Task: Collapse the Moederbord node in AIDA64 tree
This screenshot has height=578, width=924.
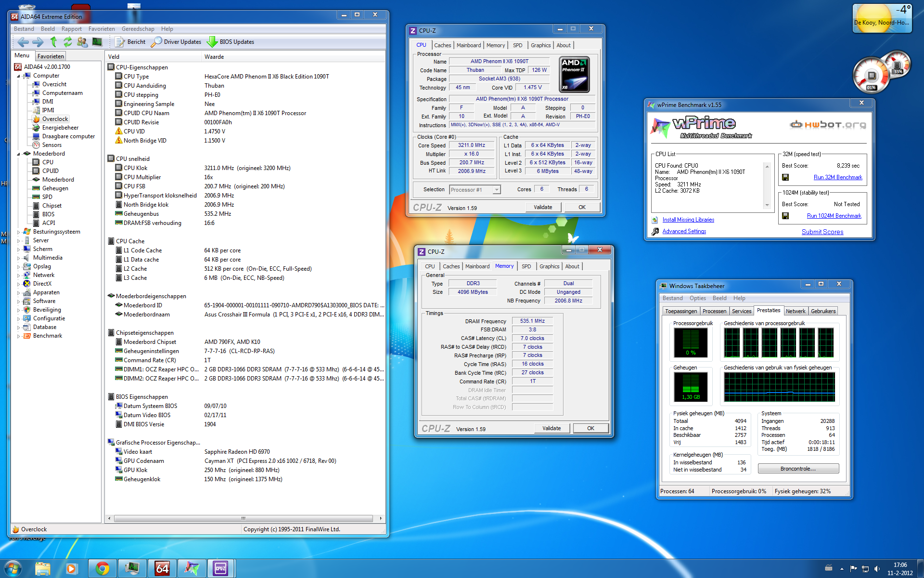Action: click(19, 154)
